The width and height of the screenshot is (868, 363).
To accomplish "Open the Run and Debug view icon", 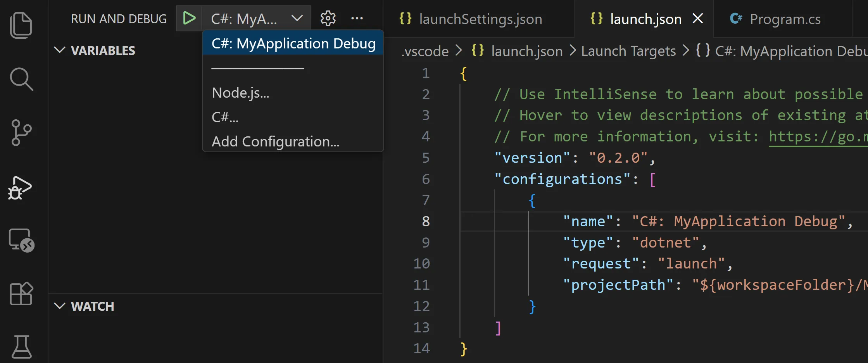I will point(20,188).
